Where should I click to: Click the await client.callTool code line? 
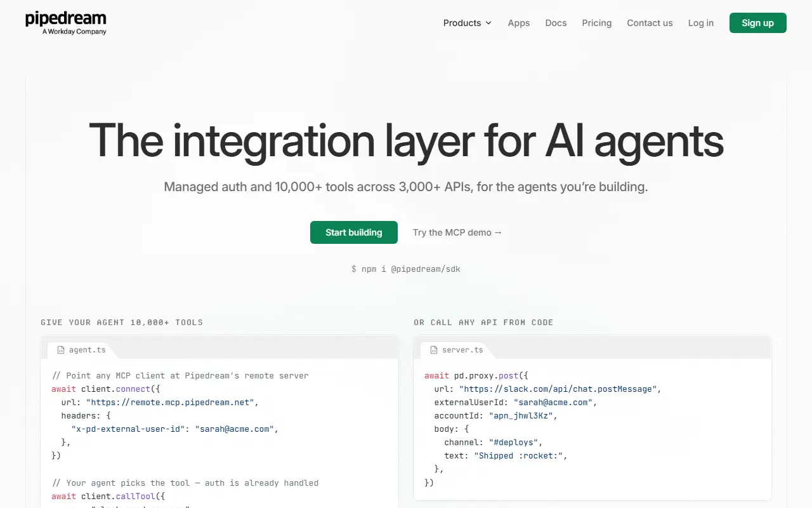click(108, 496)
